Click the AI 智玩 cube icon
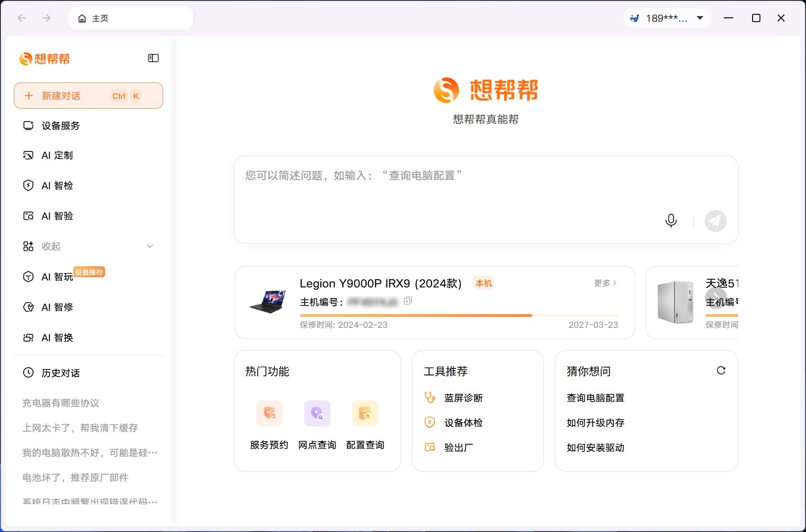806x532 pixels. (x=28, y=277)
